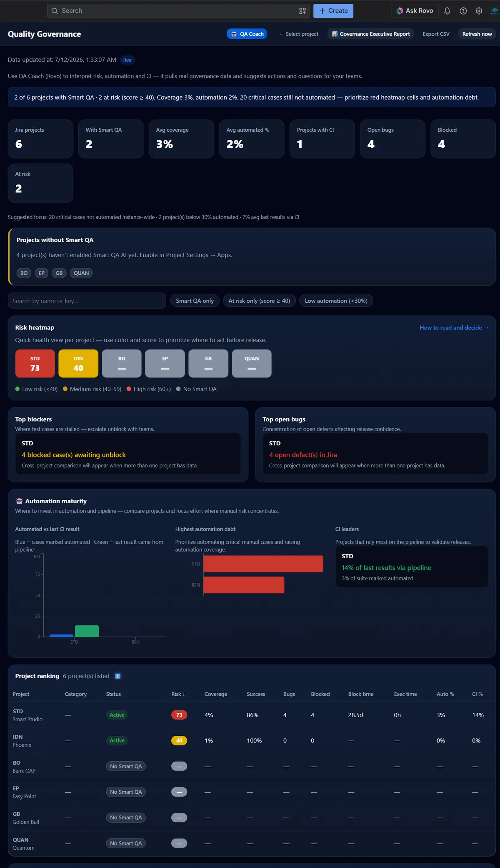Click the top Search field
Viewport: 500px width, 868px height.
coord(178,11)
